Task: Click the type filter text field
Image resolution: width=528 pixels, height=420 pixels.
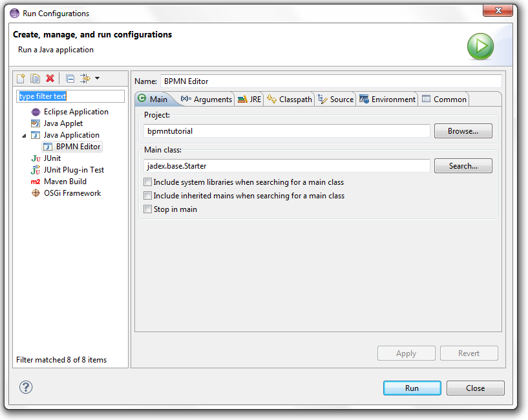Action: [70, 96]
